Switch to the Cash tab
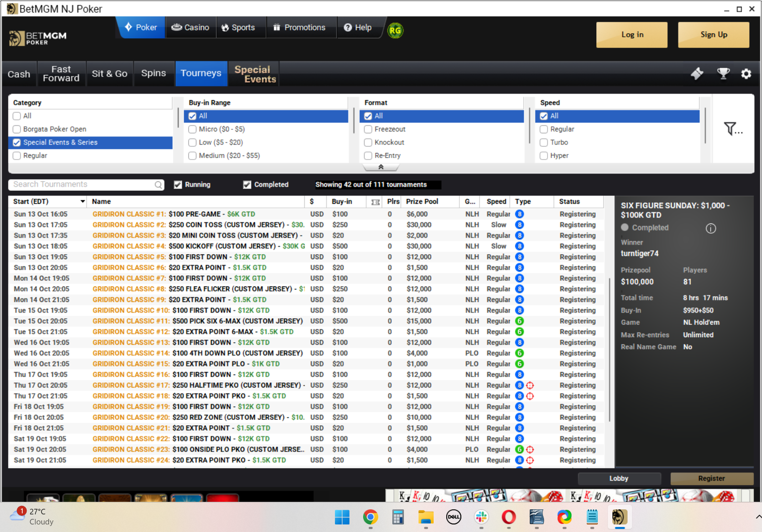 point(19,74)
